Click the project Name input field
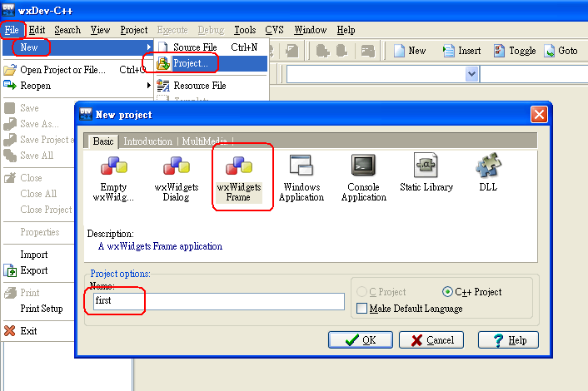This screenshot has height=391, width=588. click(218, 301)
